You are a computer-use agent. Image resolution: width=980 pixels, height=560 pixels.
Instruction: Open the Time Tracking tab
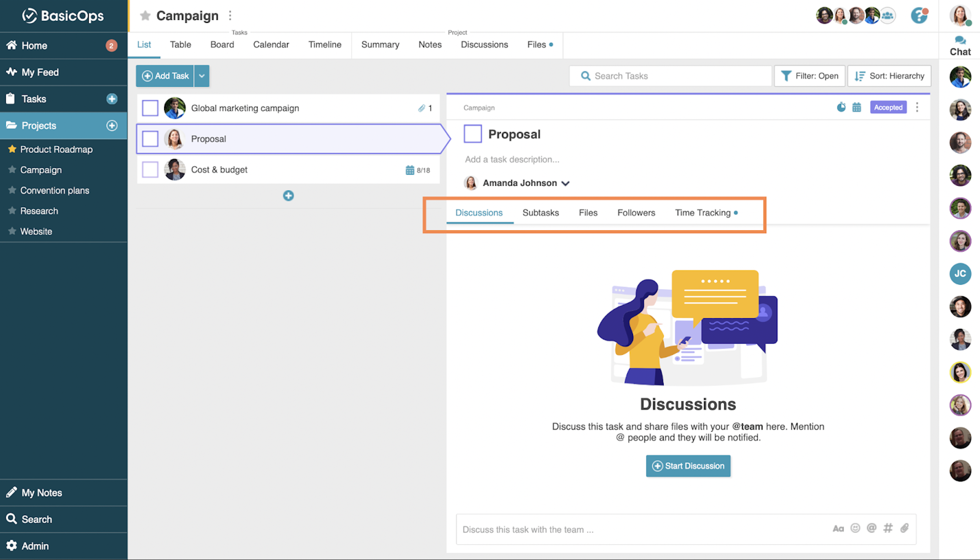pos(703,213)
